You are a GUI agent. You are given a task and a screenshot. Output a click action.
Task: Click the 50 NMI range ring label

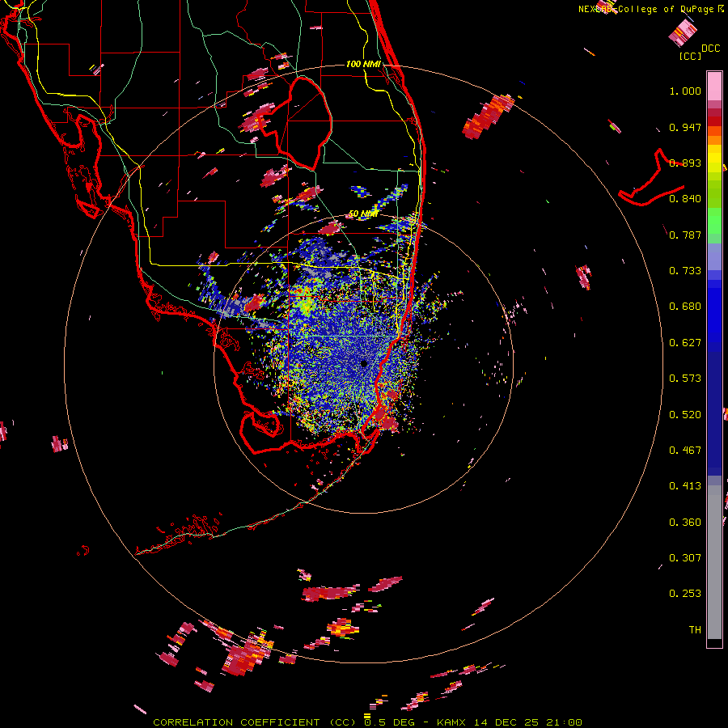(x=363, y=214)
